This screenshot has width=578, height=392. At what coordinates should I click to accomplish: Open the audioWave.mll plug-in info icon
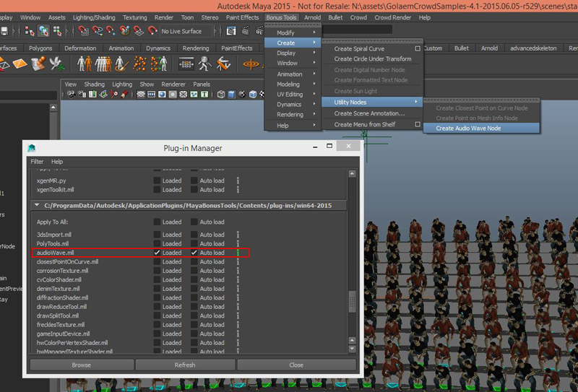coord(238,253)
